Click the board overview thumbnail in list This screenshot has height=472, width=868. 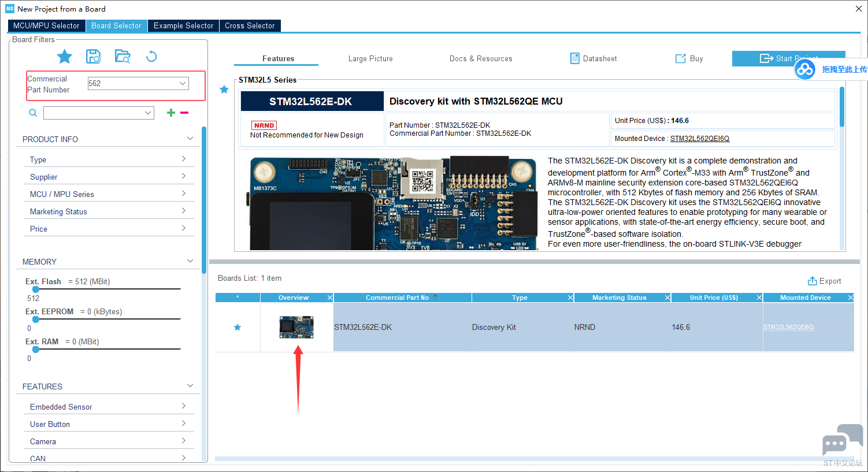[x=296, y=327]
